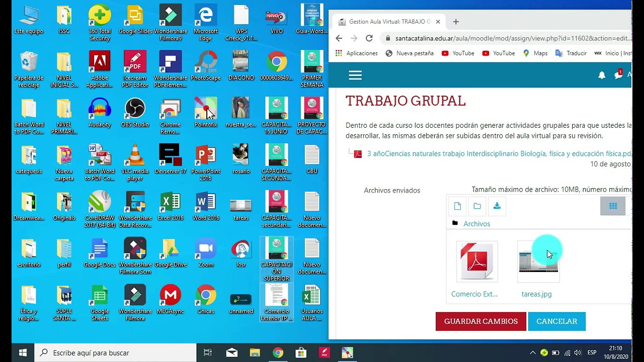
Task: Click the create folder icon in file manager
Action: pyautogui.click(x=477, y=206)
